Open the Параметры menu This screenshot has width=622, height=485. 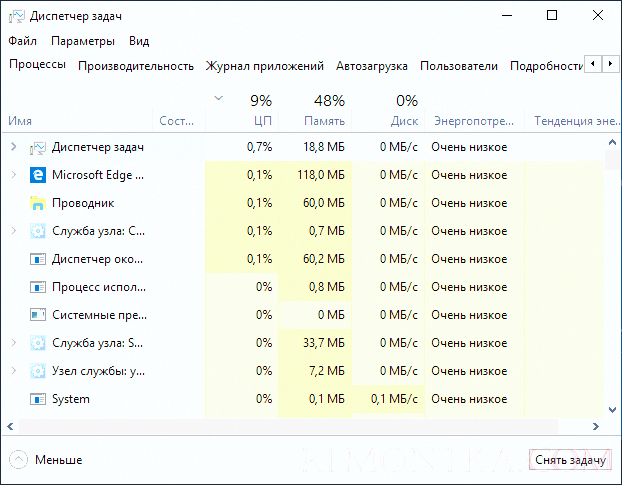coord(83,41)
